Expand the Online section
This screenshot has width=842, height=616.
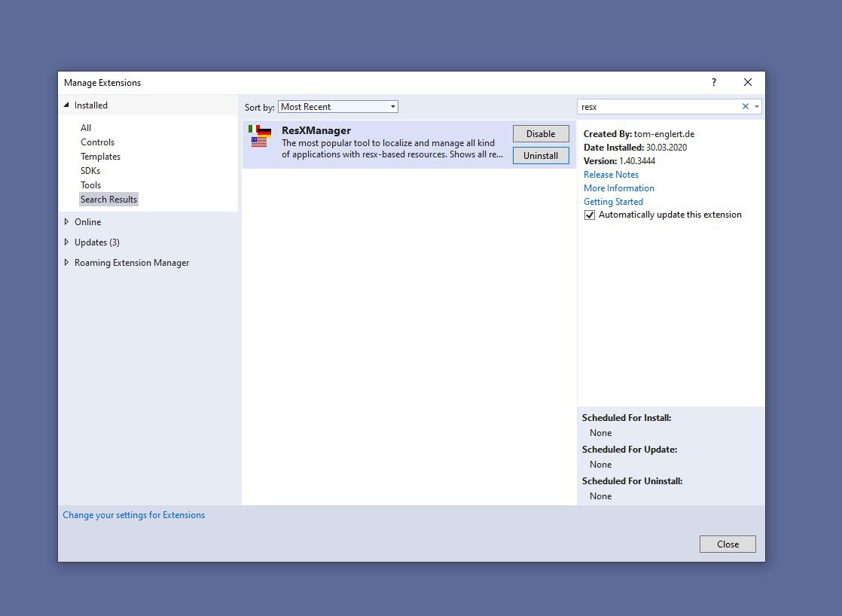pos(66,222)
